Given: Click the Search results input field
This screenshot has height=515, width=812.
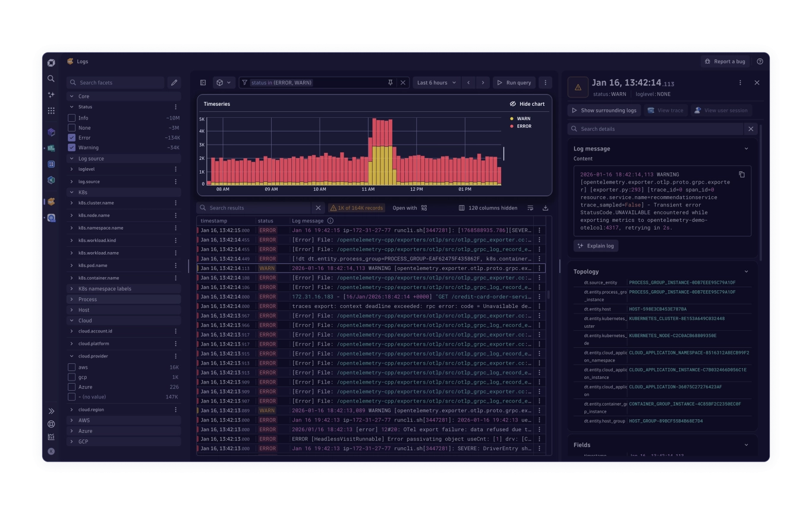Looking at the screenshot, I should [x=257, y=208].
